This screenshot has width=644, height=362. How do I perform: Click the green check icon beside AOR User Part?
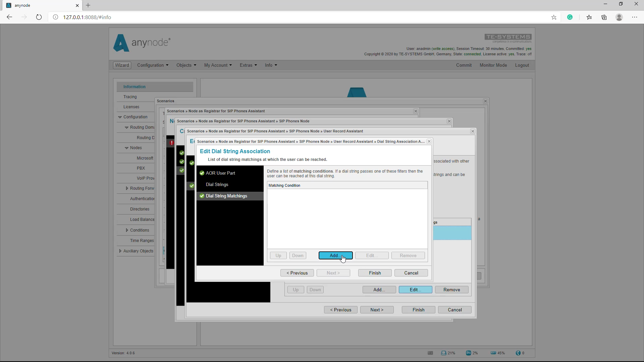pos(202,173)
